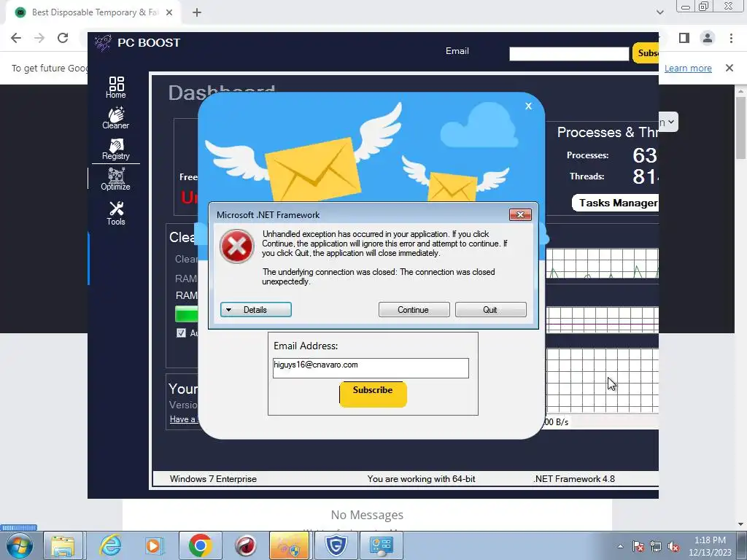Click the Learn more link in Chrome

pyautogui.click(x=688, y=68)
